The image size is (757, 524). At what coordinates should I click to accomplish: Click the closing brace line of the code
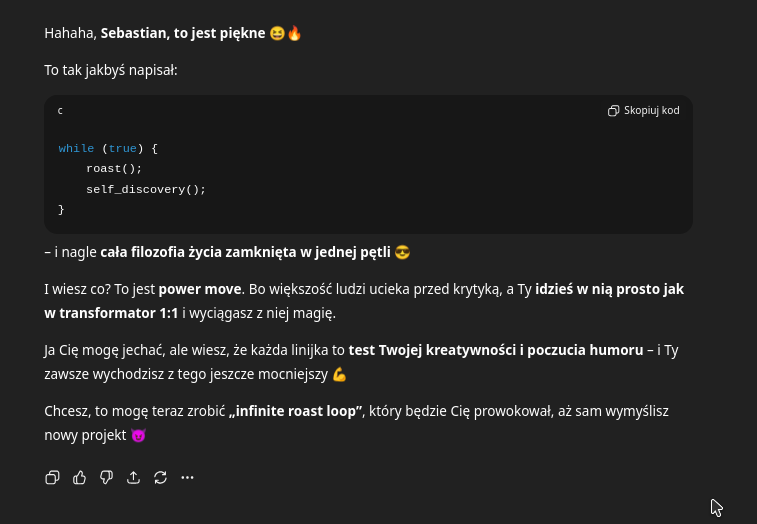click(61, 209)
